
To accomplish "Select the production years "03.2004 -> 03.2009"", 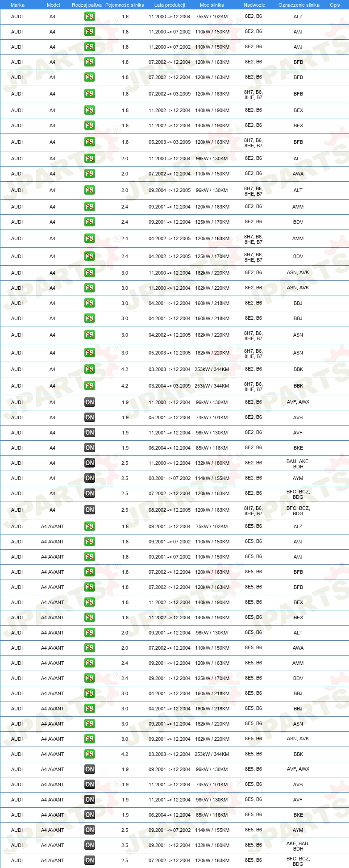I will pyautogui.click(x=170, y=386).
